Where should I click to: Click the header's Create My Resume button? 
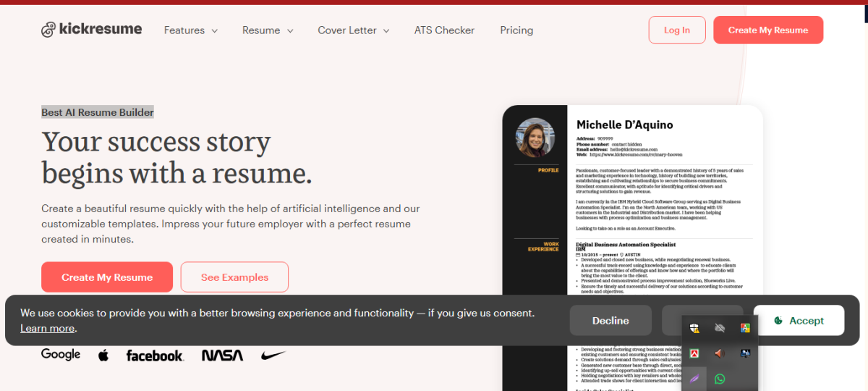(x=768, y=30)
